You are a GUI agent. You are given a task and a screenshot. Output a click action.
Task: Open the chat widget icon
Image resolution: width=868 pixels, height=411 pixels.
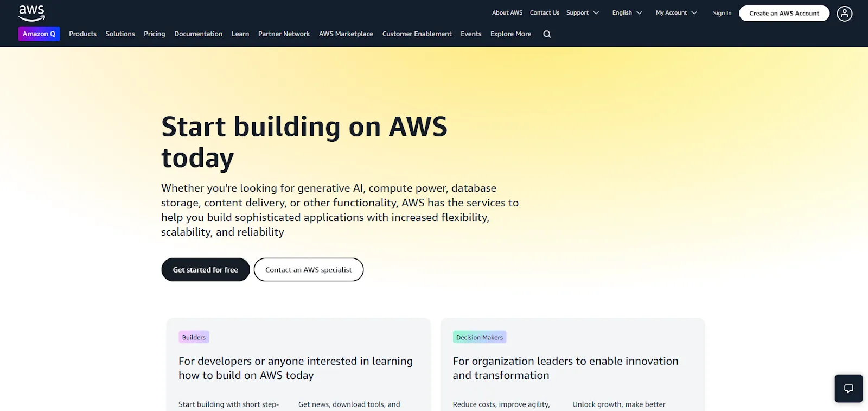[x=848, y=388]
